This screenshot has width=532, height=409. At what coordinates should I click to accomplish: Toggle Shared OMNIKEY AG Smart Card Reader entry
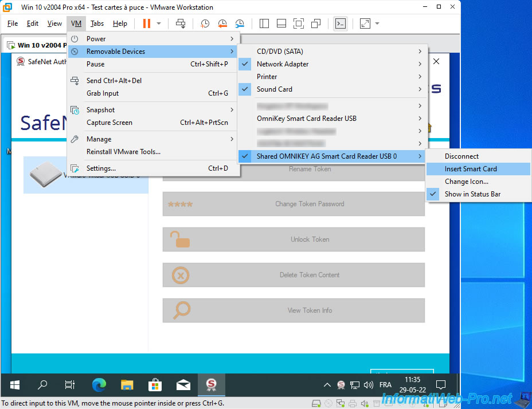(x=331, y=156)
